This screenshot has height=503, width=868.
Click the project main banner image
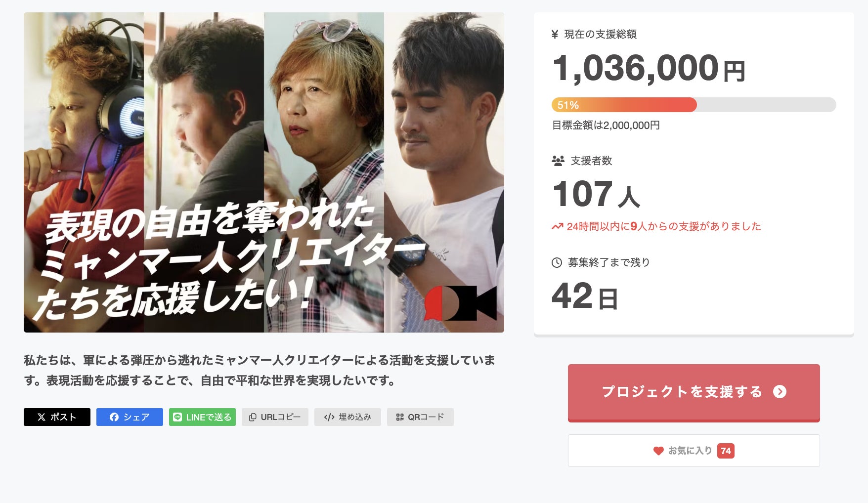tap(264, 172)
